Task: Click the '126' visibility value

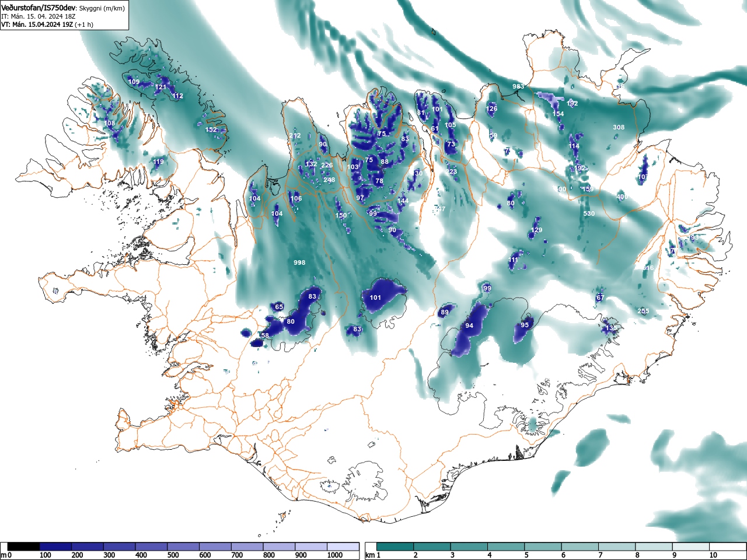Action: pyautogui.click(x=492, y=108)
